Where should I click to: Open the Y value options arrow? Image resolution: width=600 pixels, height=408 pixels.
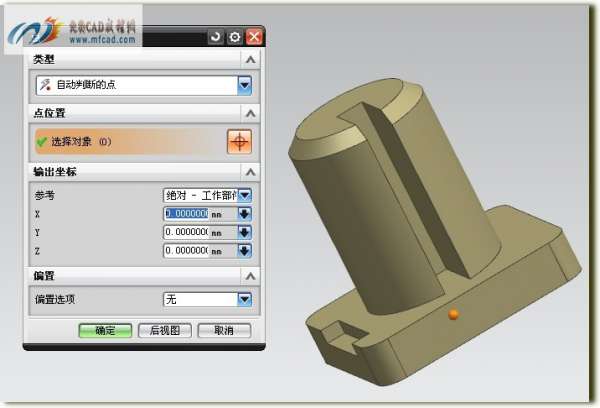[x=245, y=232]
